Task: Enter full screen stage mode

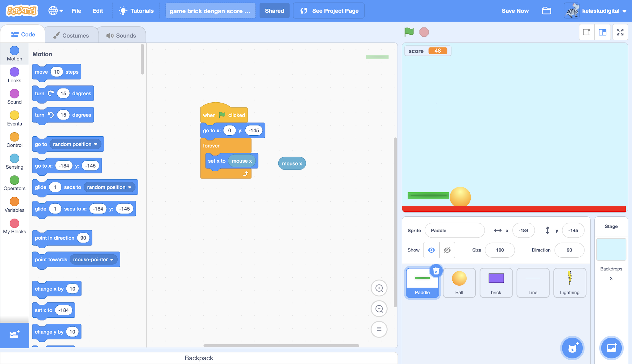Action: pyautogui.click(x=620, y=32)
